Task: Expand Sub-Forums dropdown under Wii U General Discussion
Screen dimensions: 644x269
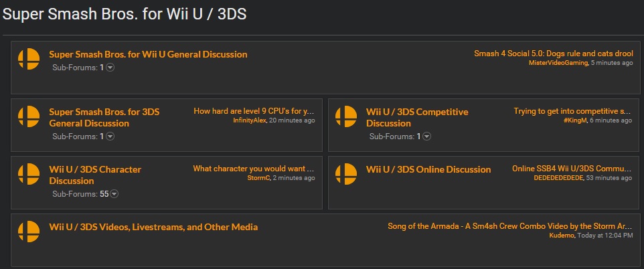Action: coord(110,68)
